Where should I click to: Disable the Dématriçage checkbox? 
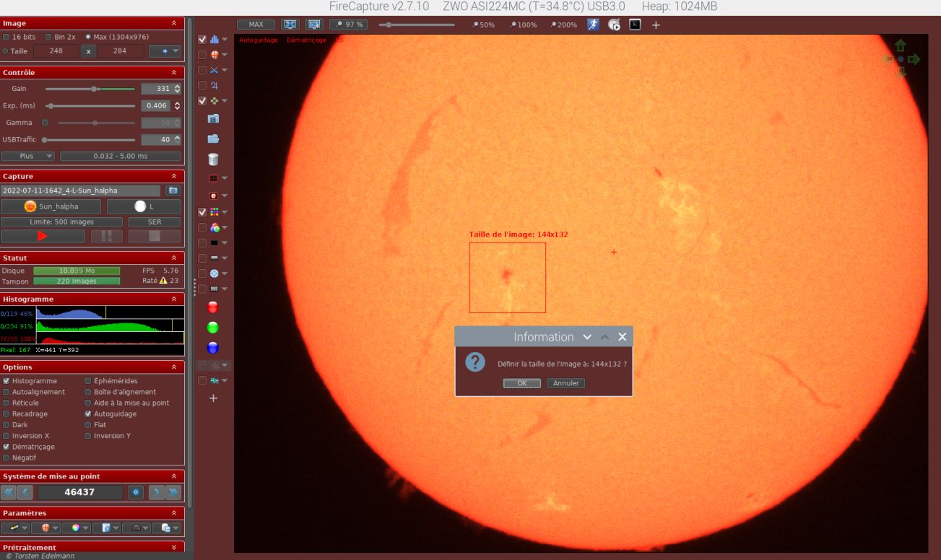[6, 447]
